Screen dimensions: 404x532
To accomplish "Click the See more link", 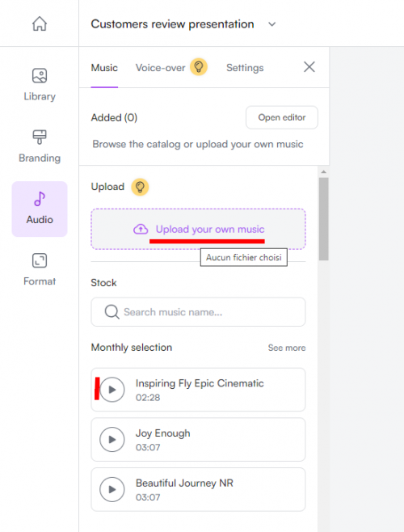I will [x=287, y=348].
